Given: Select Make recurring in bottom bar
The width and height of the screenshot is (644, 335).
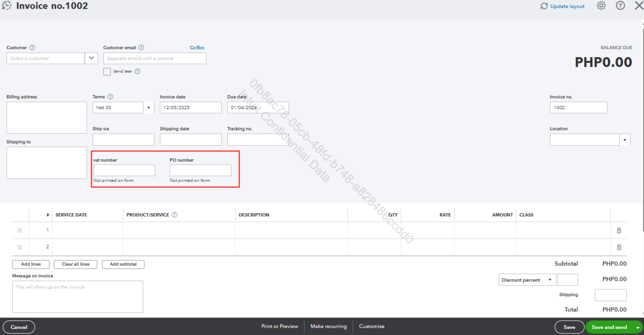Looking at the screenshot, I should tap(328, 326).
